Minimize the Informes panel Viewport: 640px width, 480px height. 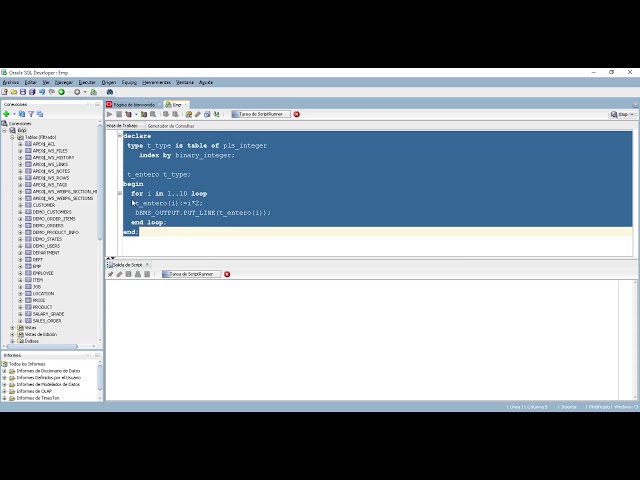point(97,355)
